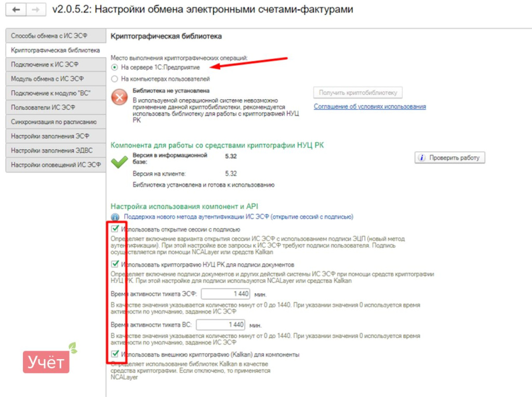Click the info icon beside authentication support link
Viewport: 532px width, 397px height.
click(115, 216)
